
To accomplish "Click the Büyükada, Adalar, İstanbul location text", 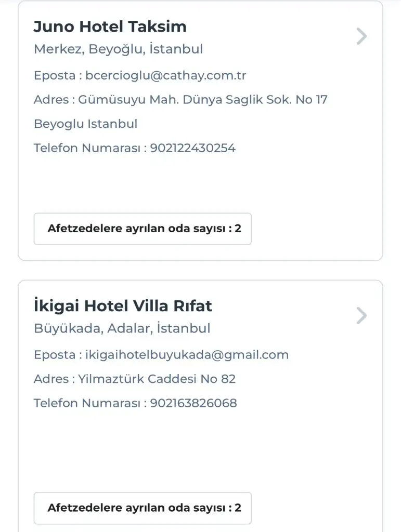I will pos(122,328).
